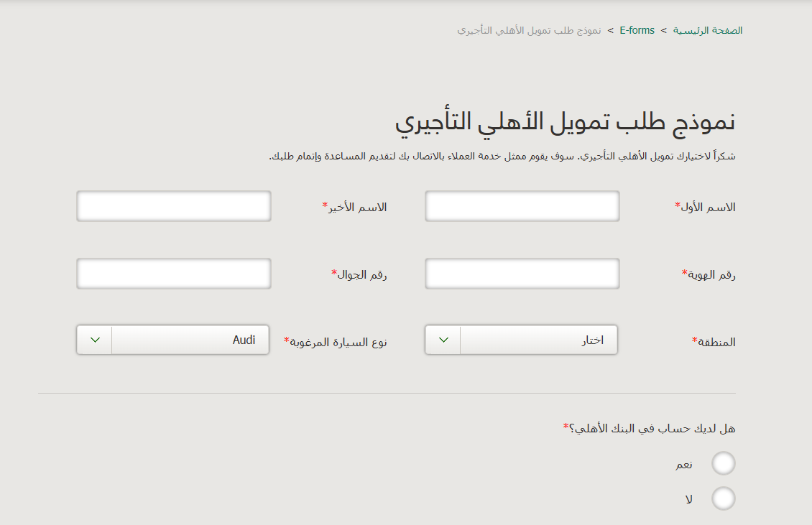Screen dimensions: 812x525
Task: Click the page heading نموذج طلب تمويل الأهلي التأجيري
Action: click(x=565, y=121)
